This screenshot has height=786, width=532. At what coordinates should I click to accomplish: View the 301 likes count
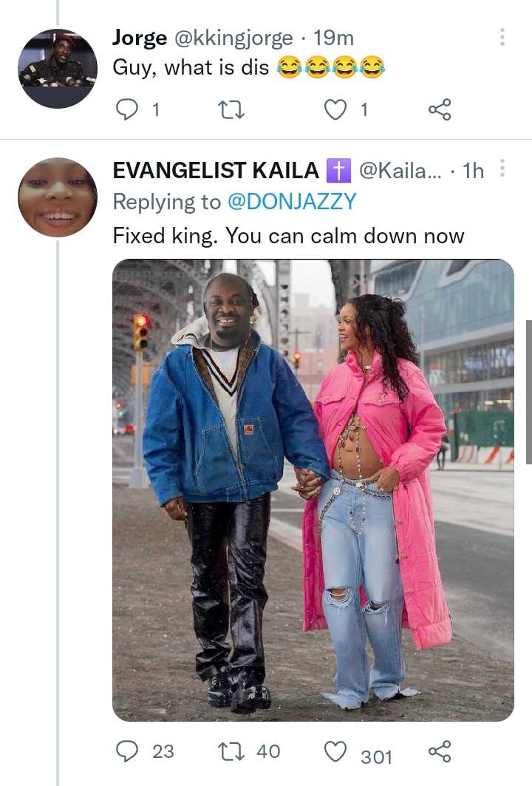coord(376,757)
